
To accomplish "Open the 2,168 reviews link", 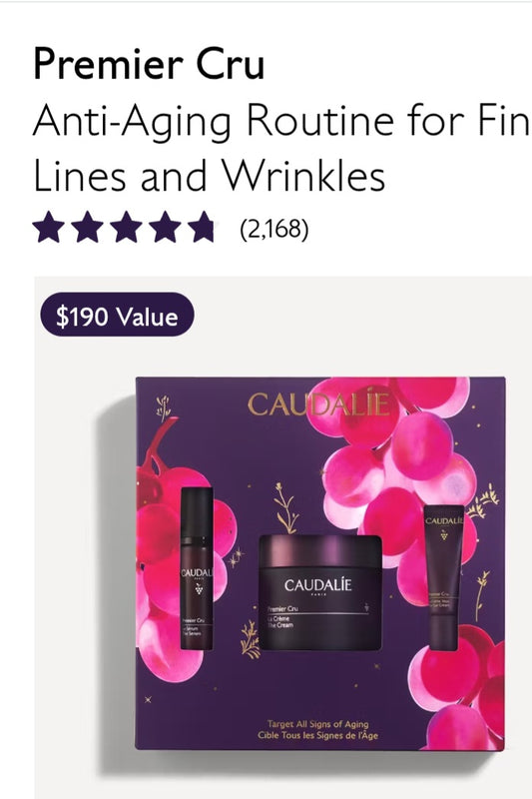I will pyautogui.click(x=274, y=229).
